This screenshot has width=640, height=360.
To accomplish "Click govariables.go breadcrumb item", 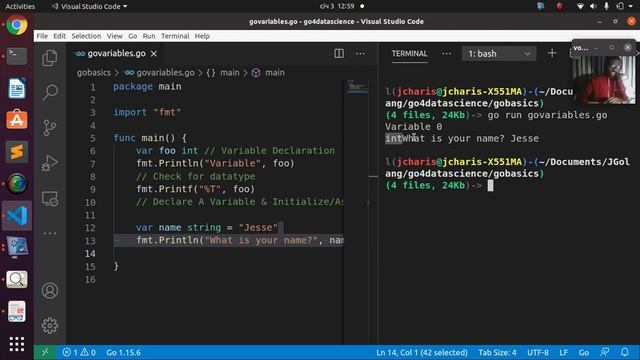I will coord(160,73).
